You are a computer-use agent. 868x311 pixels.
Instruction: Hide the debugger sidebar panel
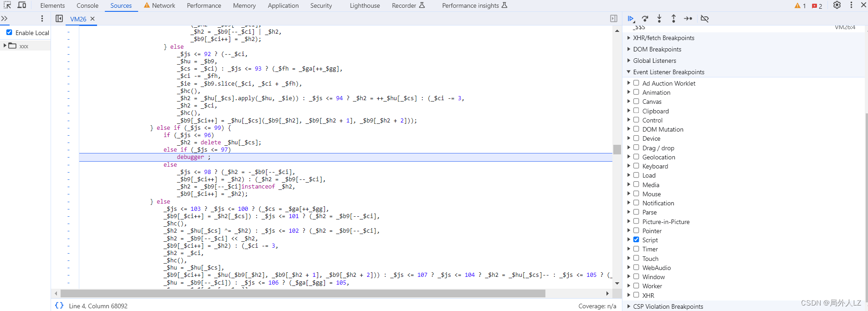[x=614, y=19]
